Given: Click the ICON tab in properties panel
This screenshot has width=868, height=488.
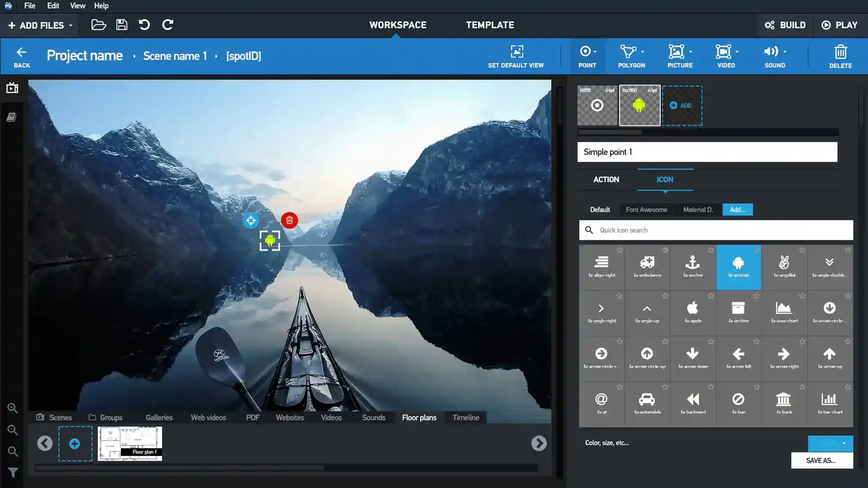Looking at the screenshot, I should pos(665,180).
